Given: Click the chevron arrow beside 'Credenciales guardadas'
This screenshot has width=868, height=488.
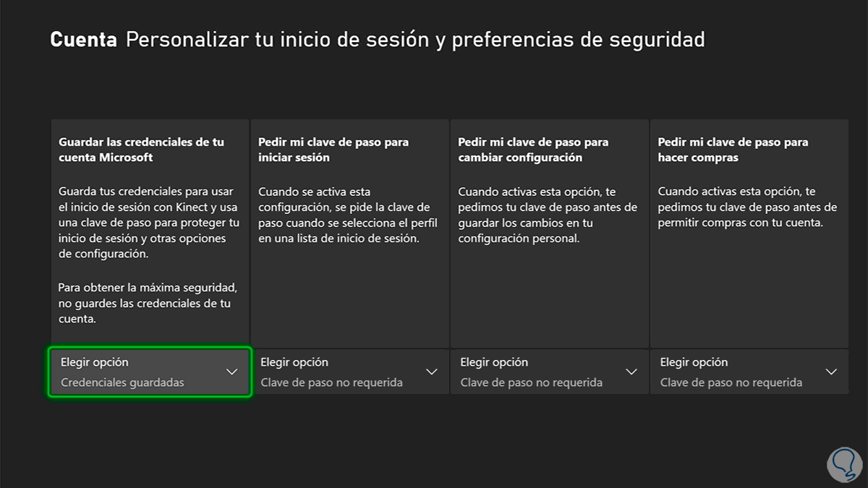Looking at the screenshot, I should coord(231,372).
